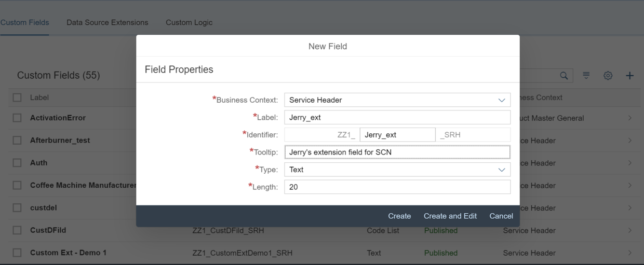The image size is (644, 265).
Task: Switch to Data Source Extensions tab
Action: [x=107, y=22]
